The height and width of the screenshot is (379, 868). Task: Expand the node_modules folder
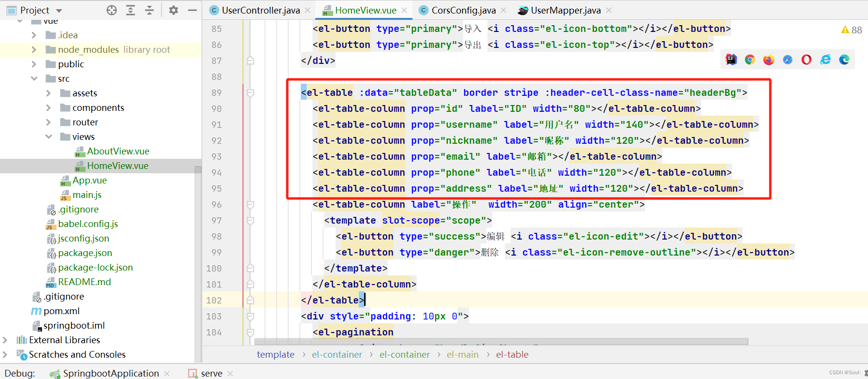click(x=34, y=49)
